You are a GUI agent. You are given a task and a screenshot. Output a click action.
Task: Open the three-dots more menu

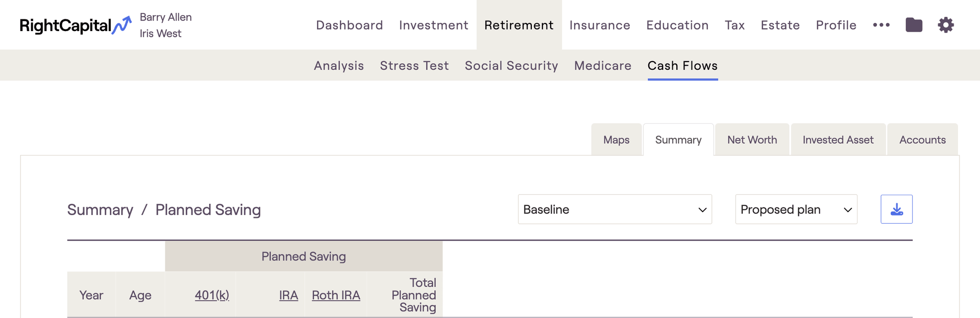pos(881,25)
